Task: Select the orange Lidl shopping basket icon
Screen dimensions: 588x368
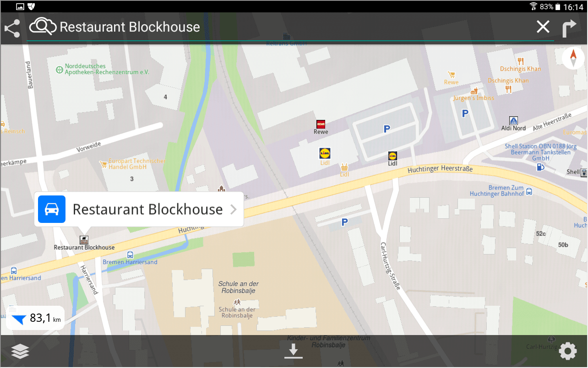Action: coord(344,167)
